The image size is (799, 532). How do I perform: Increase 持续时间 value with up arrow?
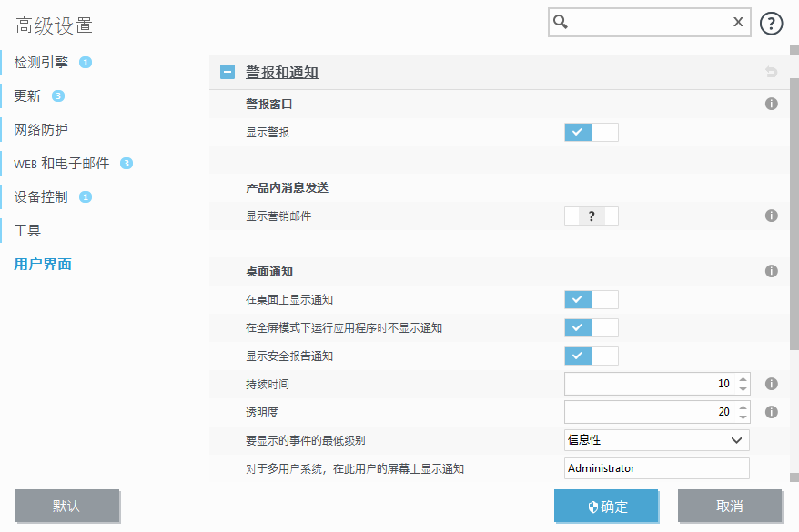[743, 379]
